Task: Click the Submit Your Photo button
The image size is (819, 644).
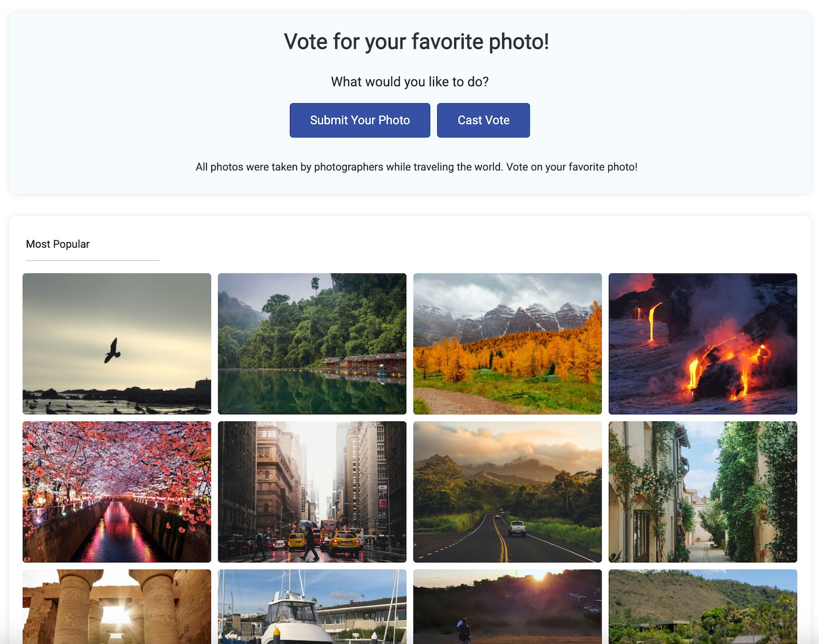Action: tap(359, 120)
